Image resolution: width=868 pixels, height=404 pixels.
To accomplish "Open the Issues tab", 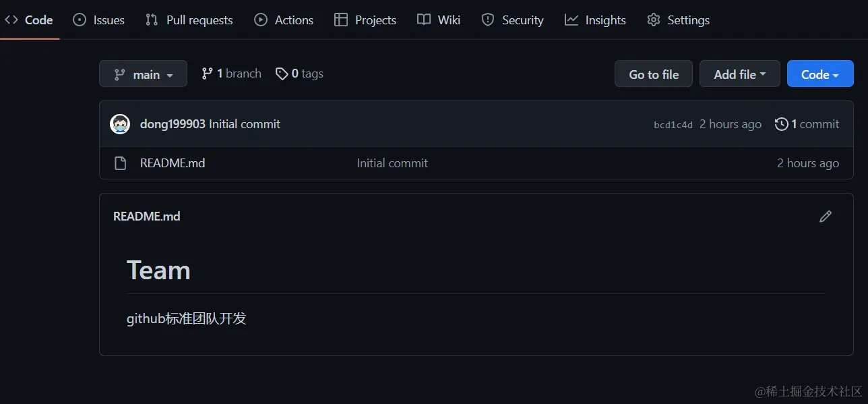I will click(x=98, y=20).
